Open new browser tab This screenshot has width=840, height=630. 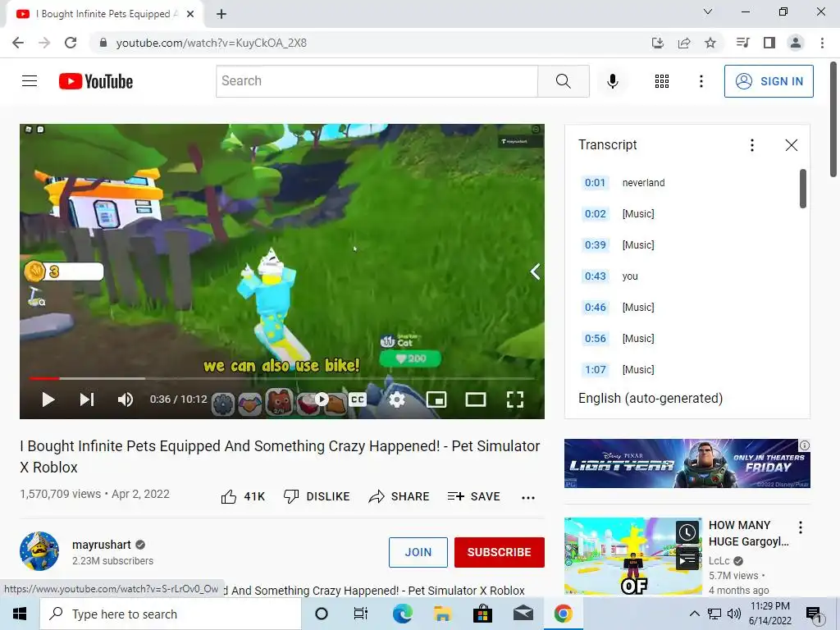(x=221, y=14)
